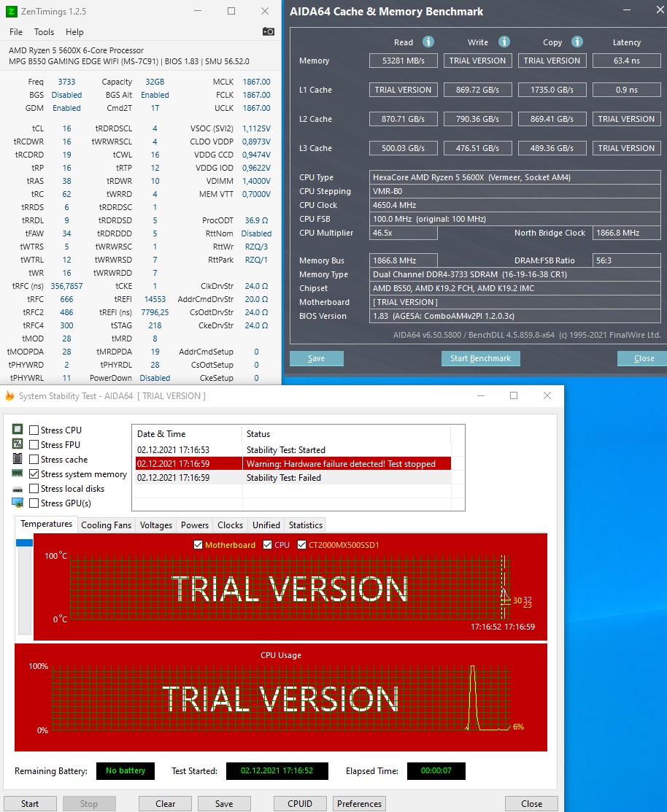Click the vertical slider beside the temperature graph
The width and height of the screenshot is (667, 812).
click(x=24, y=587)
